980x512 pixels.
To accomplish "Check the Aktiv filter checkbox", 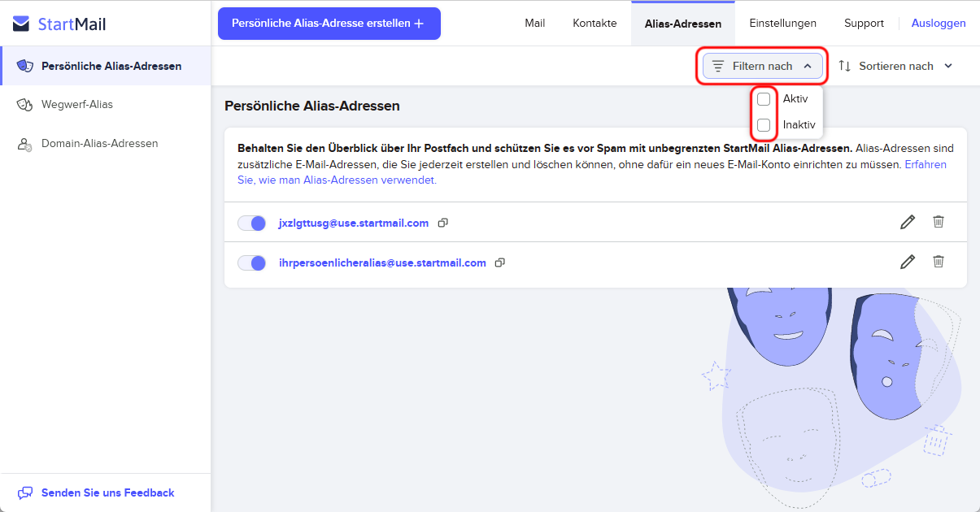I will point(764,99).
